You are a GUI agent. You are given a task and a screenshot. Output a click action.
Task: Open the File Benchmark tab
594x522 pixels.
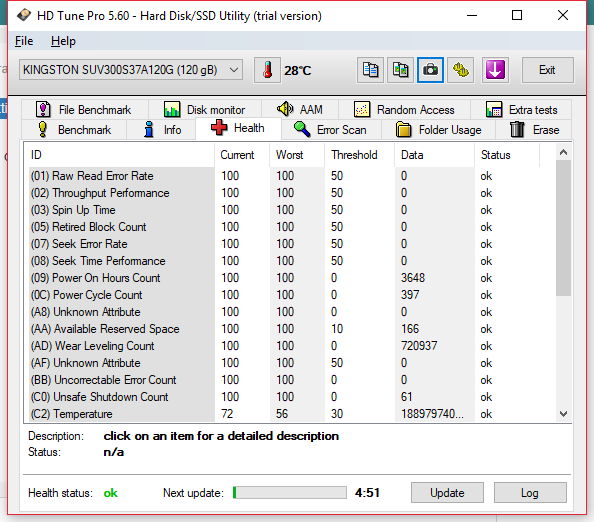pos(84,109)
